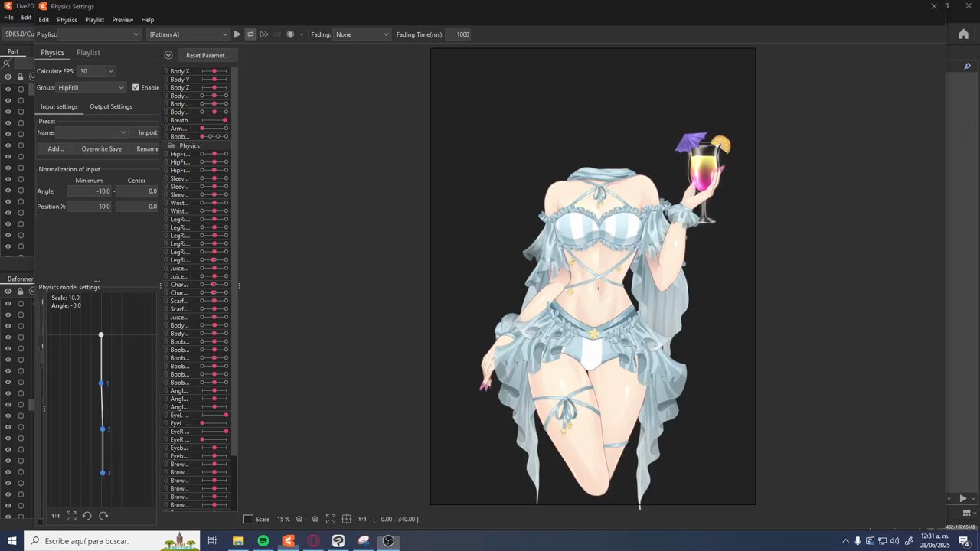Play the physics preview animation

point(237,34)
